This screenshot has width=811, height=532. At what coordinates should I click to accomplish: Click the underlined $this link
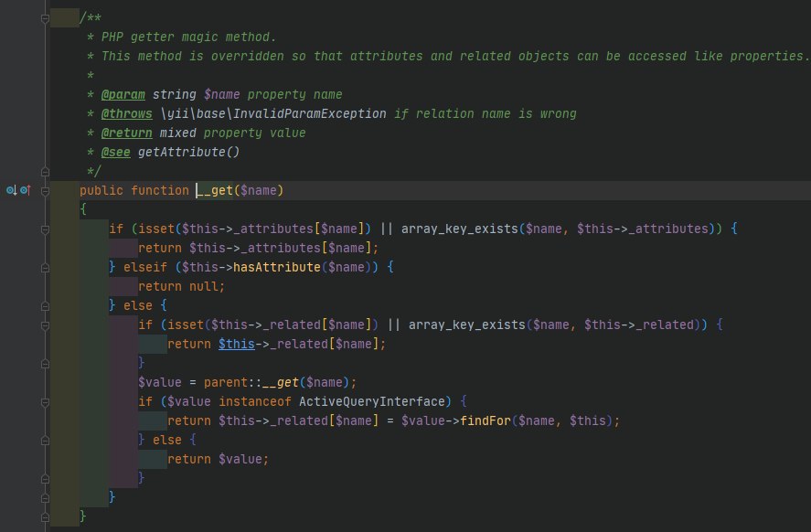coord(237,344)
